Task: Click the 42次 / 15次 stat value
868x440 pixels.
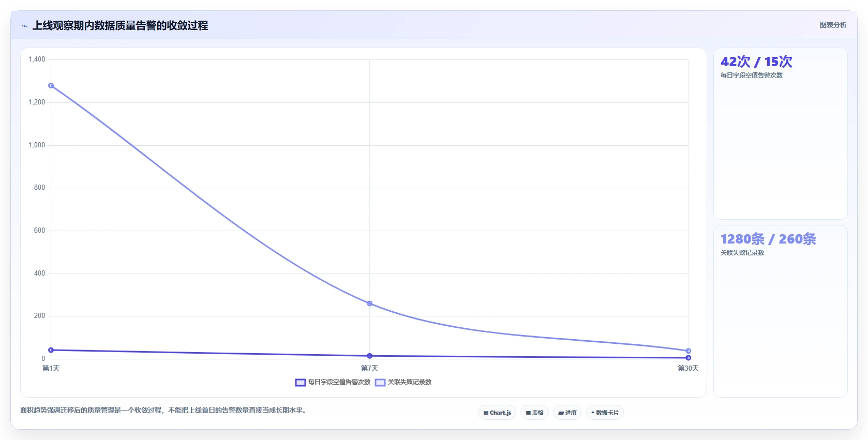Action: 756,62
